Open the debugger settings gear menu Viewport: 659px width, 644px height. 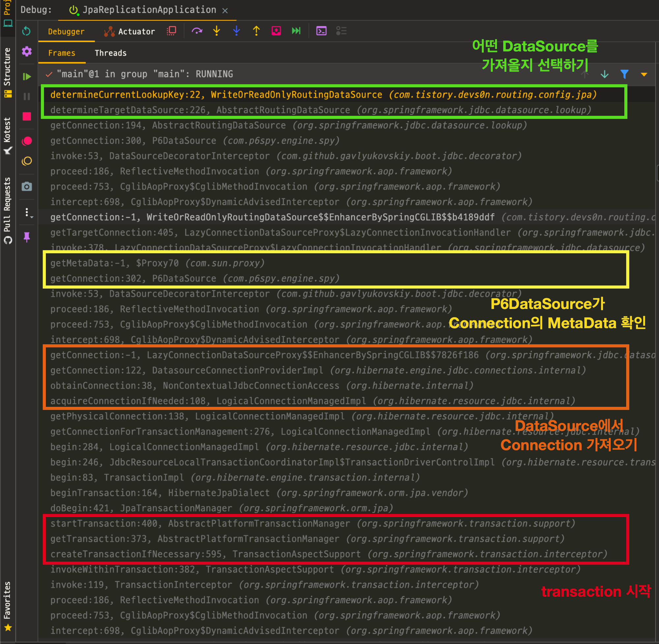27,51
